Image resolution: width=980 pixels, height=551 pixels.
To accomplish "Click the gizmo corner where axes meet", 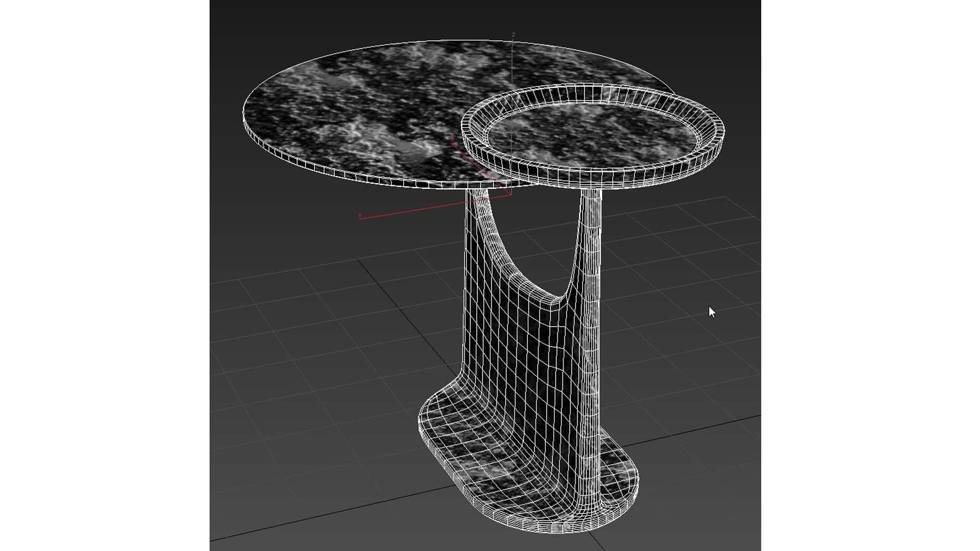I will (511, 194).
